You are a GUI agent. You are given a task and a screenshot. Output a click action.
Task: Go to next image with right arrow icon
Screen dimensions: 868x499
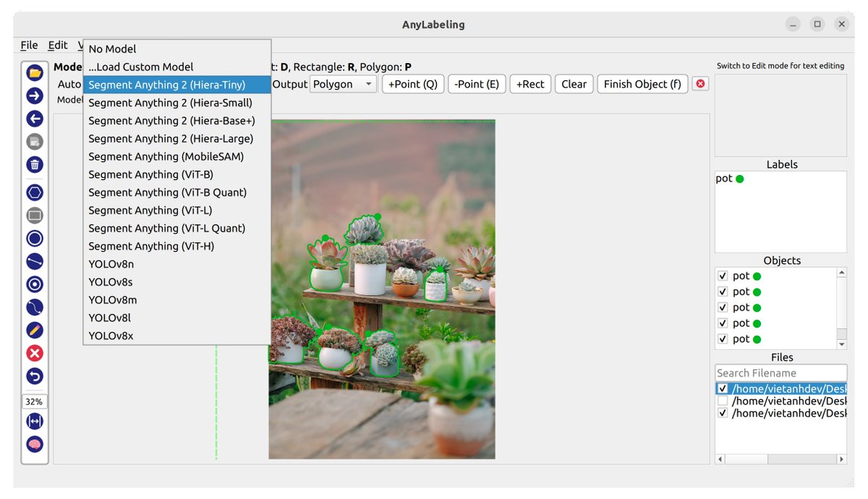tap(35, 95)
